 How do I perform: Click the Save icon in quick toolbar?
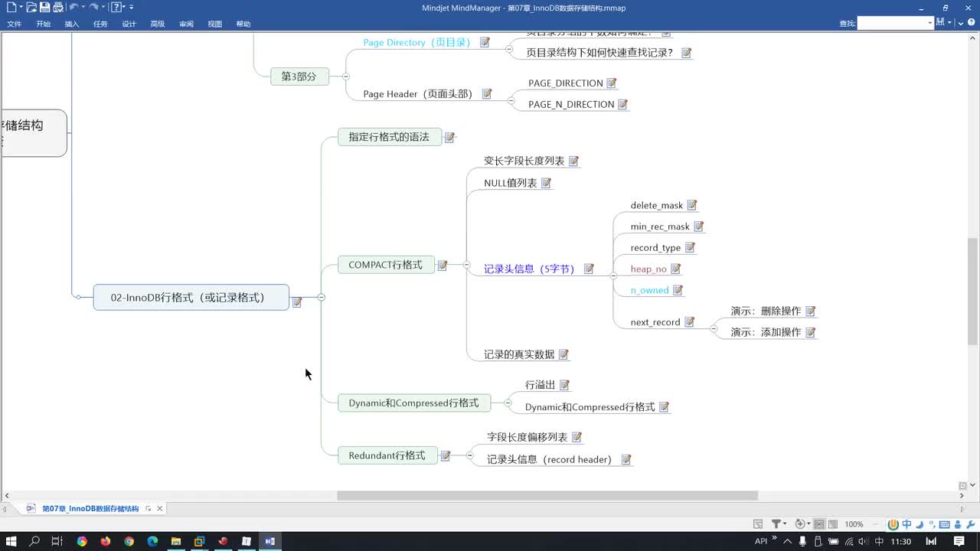[x=45, y=7]
